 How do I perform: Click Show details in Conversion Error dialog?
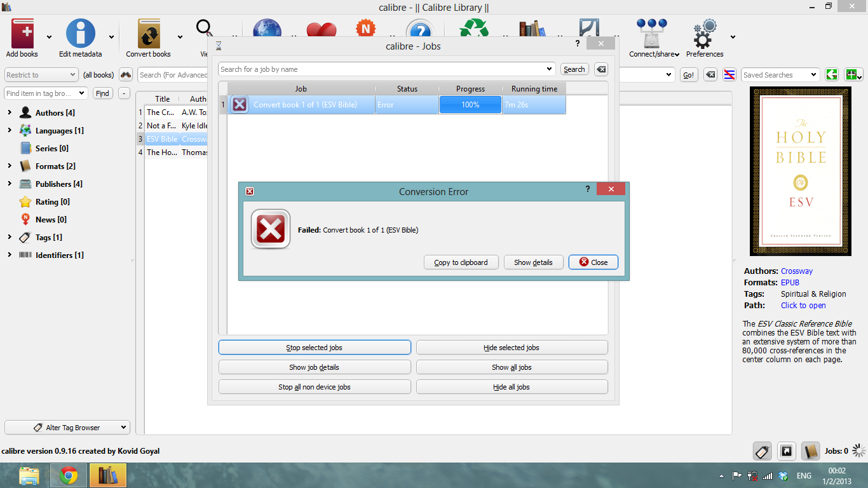point(534,262)
